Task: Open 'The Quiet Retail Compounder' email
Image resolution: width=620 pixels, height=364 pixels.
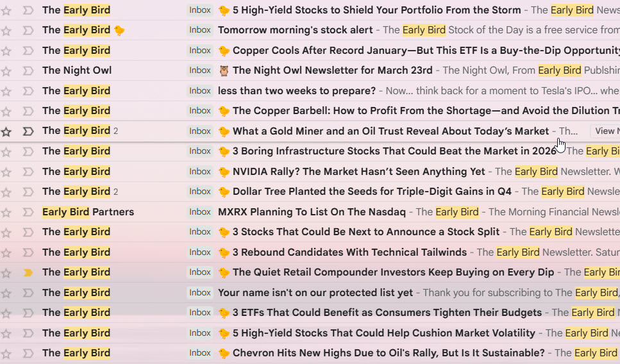Action: [x=393, y=272]
